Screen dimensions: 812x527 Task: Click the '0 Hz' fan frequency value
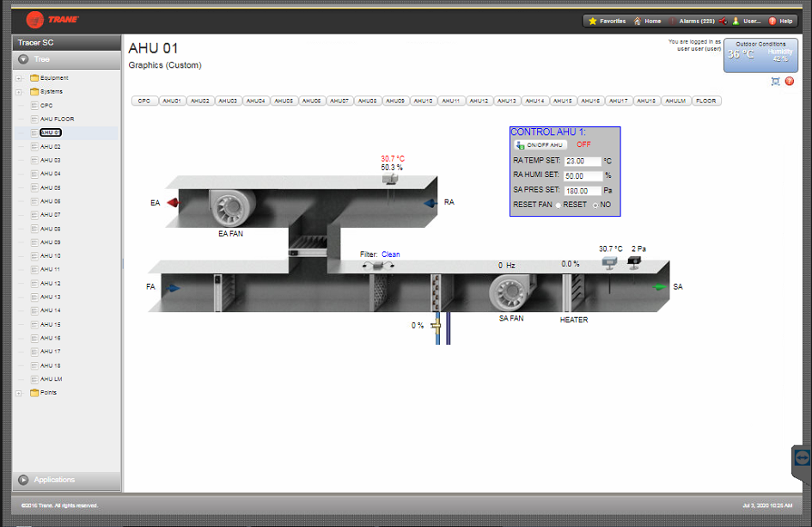(506, 266)
